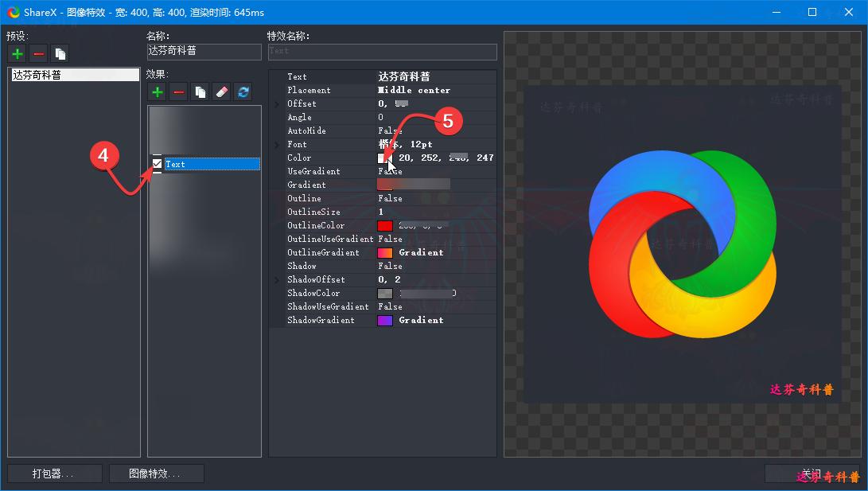
Task: Open the 图像特效... button
Action: [156, 473]
